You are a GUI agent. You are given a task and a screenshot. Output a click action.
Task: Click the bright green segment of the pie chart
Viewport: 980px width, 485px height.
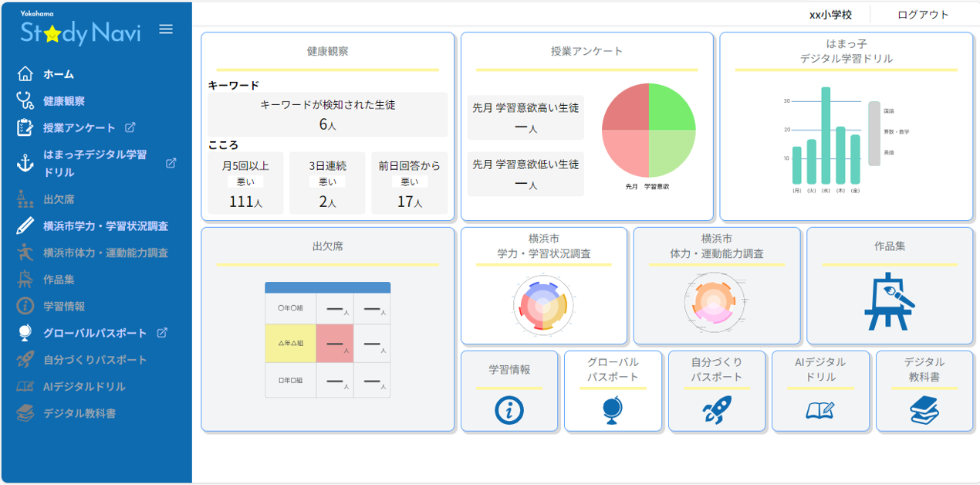tap(670, 109)
